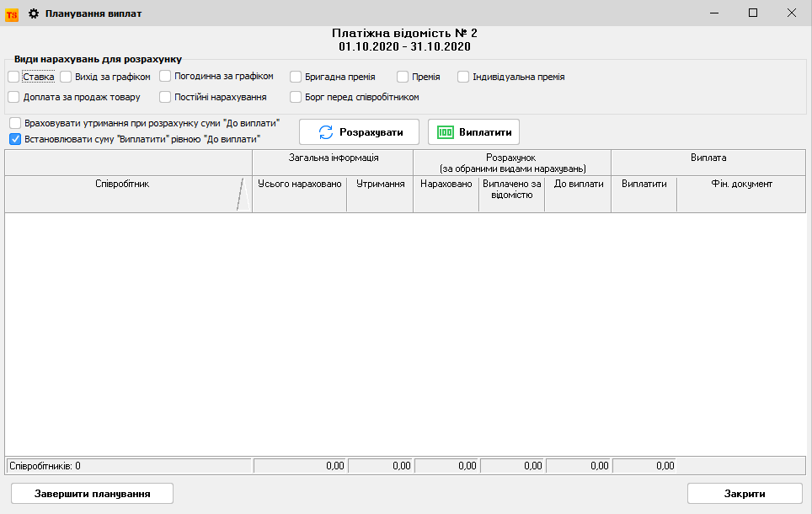The image size is (812, 514).
Task: Enable the Ставка checkbox
Action: point(13,77)
